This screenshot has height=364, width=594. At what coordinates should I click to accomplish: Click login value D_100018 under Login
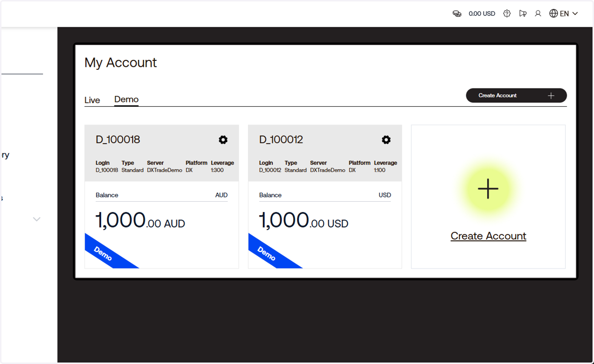(107, 170)
